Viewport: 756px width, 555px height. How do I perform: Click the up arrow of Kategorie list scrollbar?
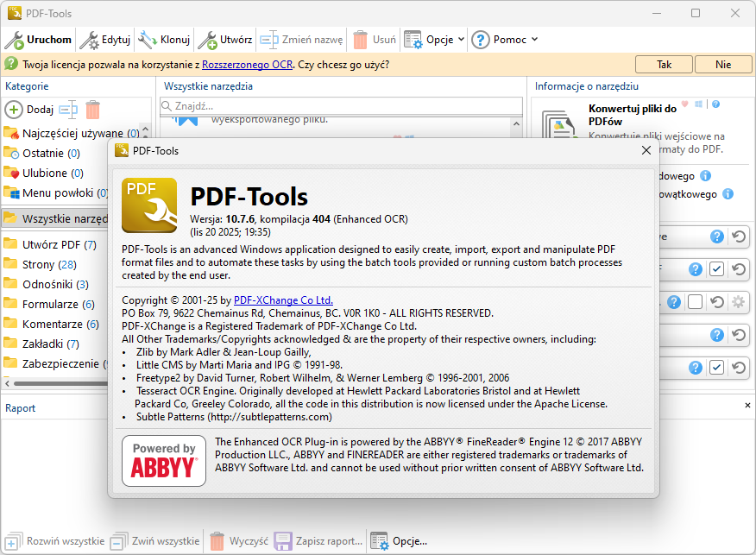(x=146, y=129)
